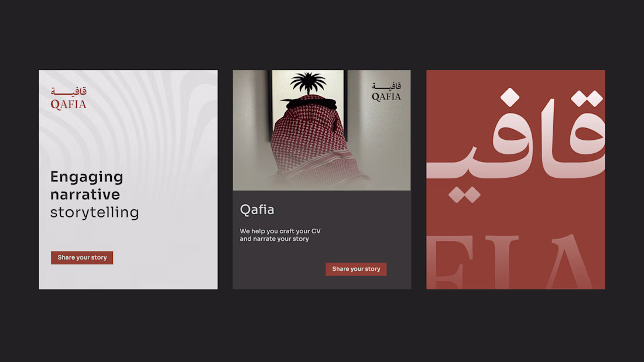Click the Share your story button on the grey card

point(82,258)
